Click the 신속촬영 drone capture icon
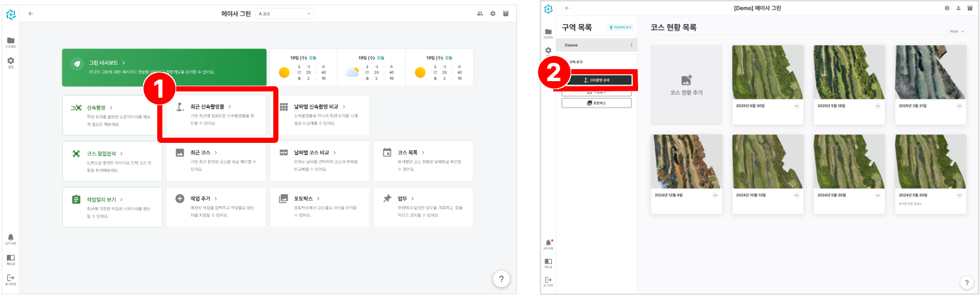Screen dimensions: 980x296 click(76, 107)
